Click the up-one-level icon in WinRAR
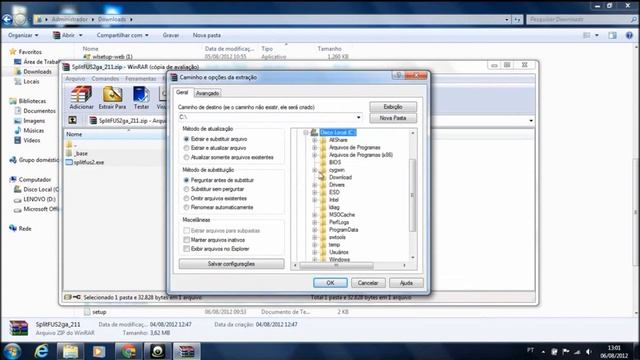 72,120
